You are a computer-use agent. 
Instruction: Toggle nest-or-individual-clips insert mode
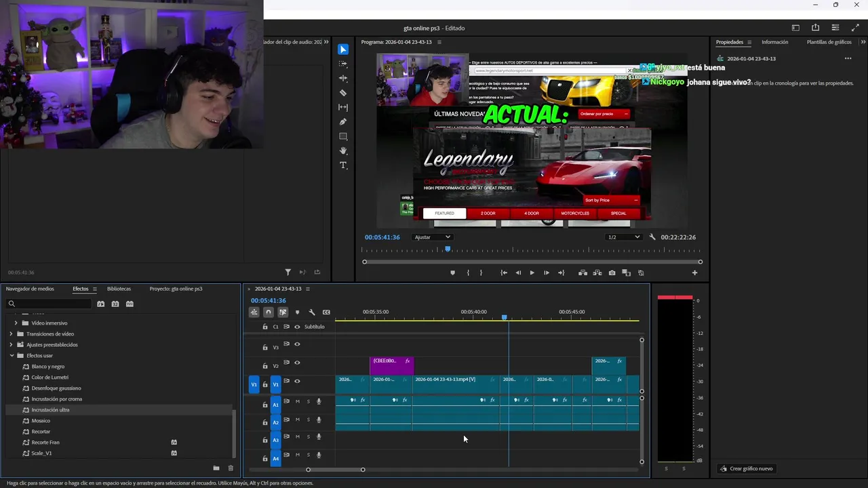[x=254, y=312]
